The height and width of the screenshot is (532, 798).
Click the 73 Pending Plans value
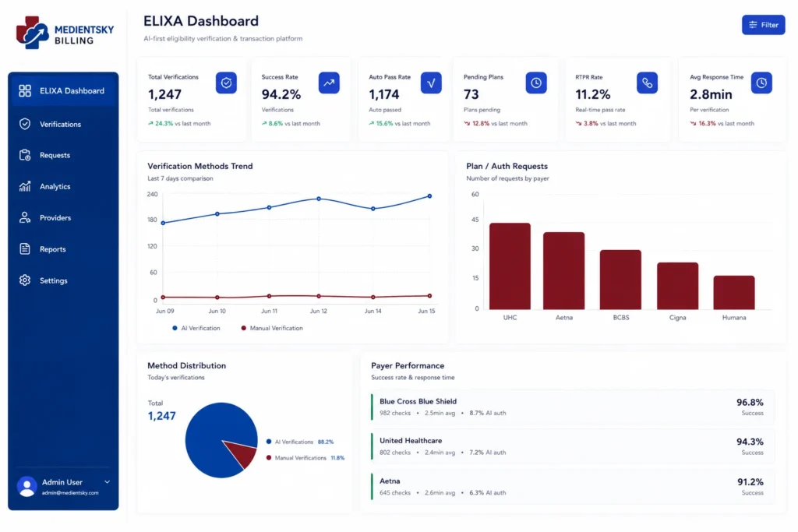471,94
